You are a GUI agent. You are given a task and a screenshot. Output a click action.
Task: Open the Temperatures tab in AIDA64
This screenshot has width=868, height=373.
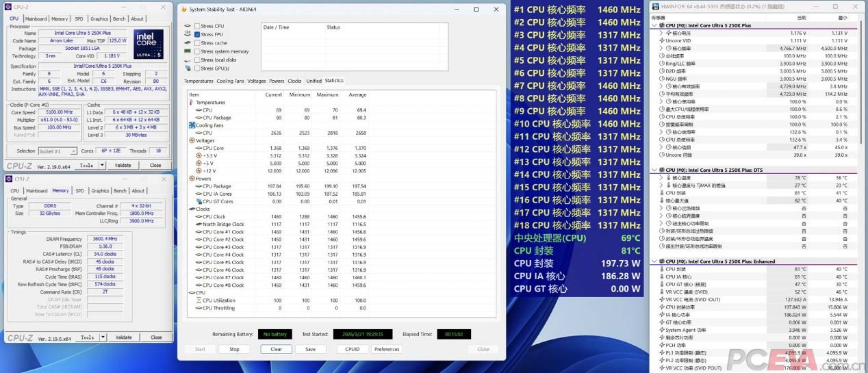199,81
